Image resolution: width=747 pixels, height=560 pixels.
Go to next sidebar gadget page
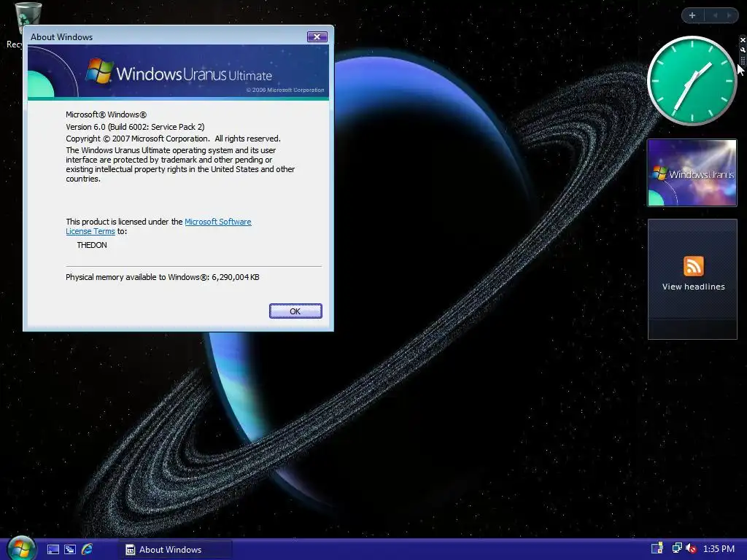click(729, 15)
